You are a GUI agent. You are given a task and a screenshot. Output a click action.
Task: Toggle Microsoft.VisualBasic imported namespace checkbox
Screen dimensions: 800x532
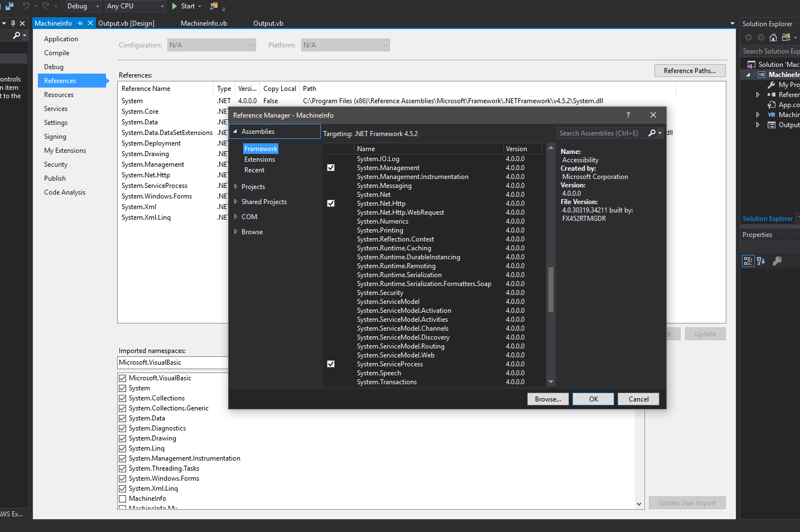point(123,378)
